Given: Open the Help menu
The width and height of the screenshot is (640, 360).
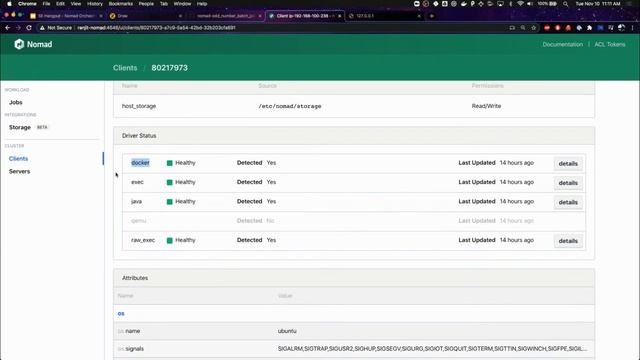Looking at the screenshot, I should click(x=202, y=4).
